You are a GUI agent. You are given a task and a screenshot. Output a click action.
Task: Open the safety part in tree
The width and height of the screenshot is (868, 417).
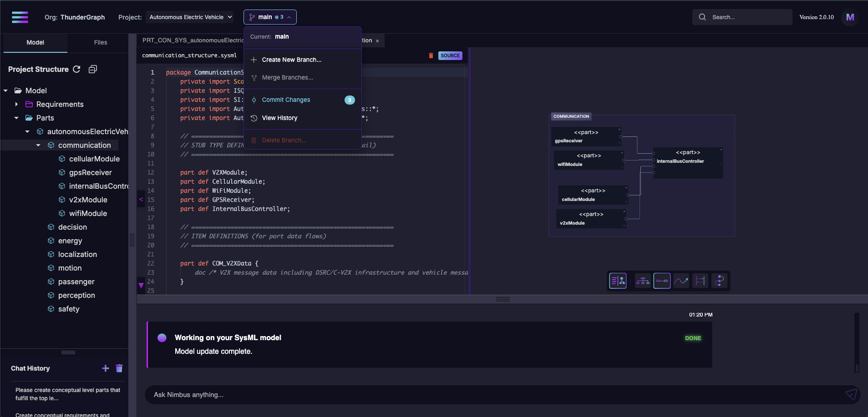pyautogui.click(x=69, y=309)
